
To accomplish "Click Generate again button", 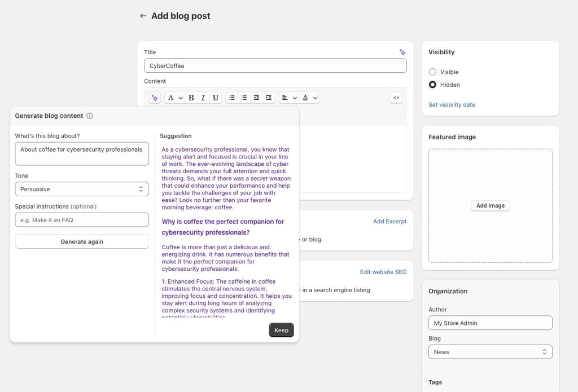I will [82, 241].
